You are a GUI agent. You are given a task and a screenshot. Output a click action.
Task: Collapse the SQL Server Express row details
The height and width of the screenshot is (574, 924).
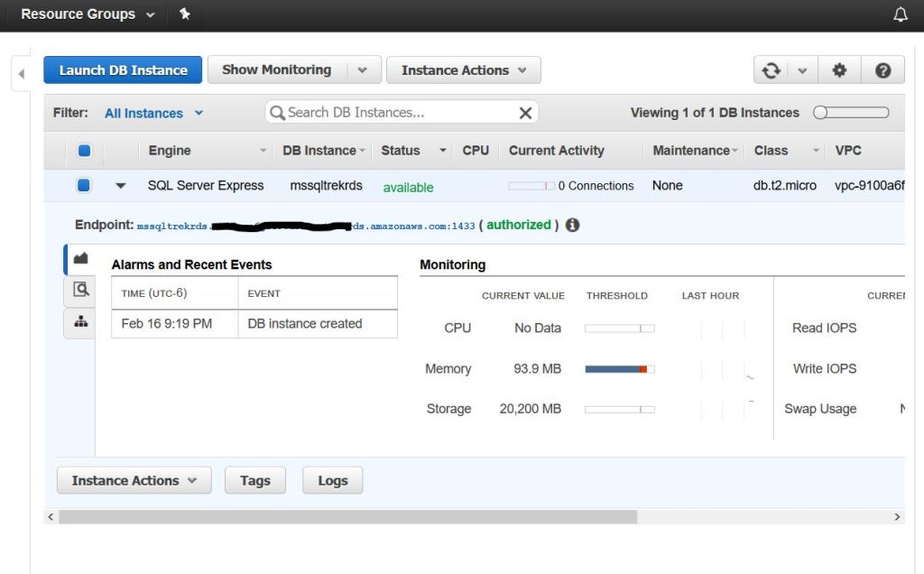[x=121, y=186]
